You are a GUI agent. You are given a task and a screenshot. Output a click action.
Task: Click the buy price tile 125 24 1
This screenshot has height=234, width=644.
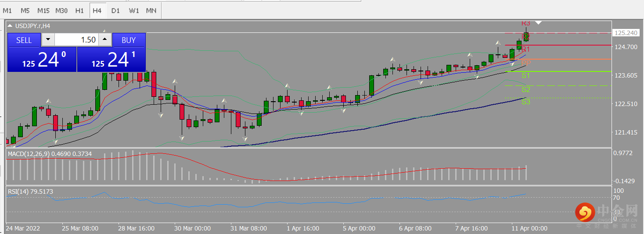coord(112,60)
